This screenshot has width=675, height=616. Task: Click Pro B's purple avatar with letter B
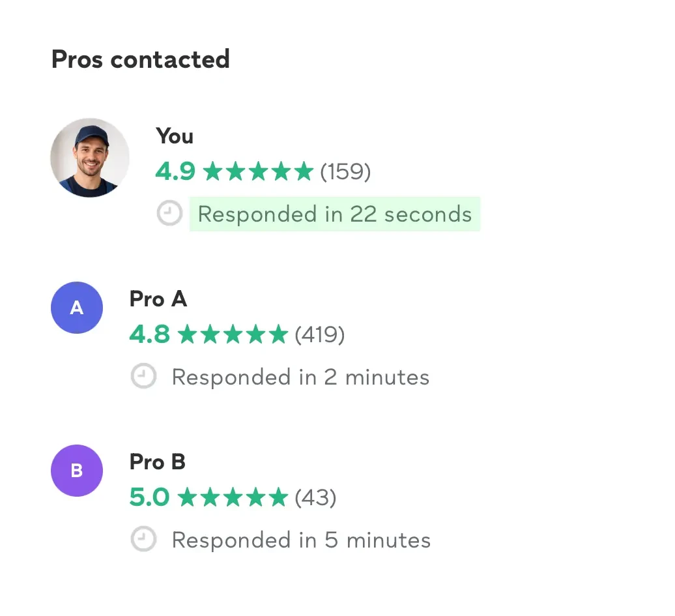click(x=77, y=471)
